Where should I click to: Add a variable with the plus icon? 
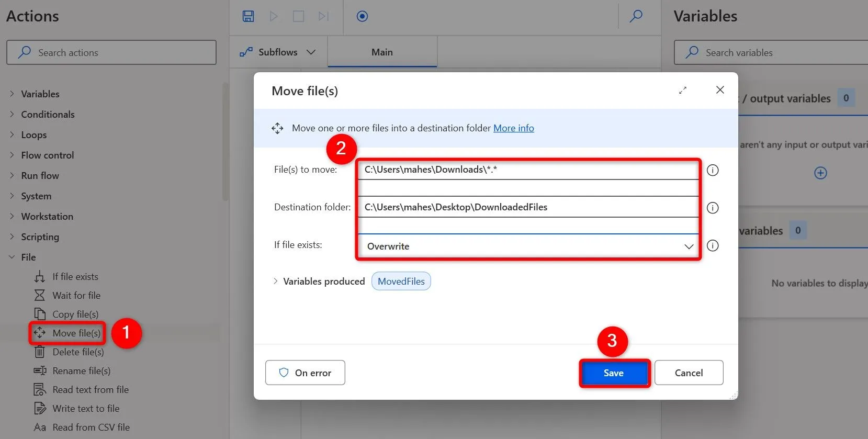(820, 173)
